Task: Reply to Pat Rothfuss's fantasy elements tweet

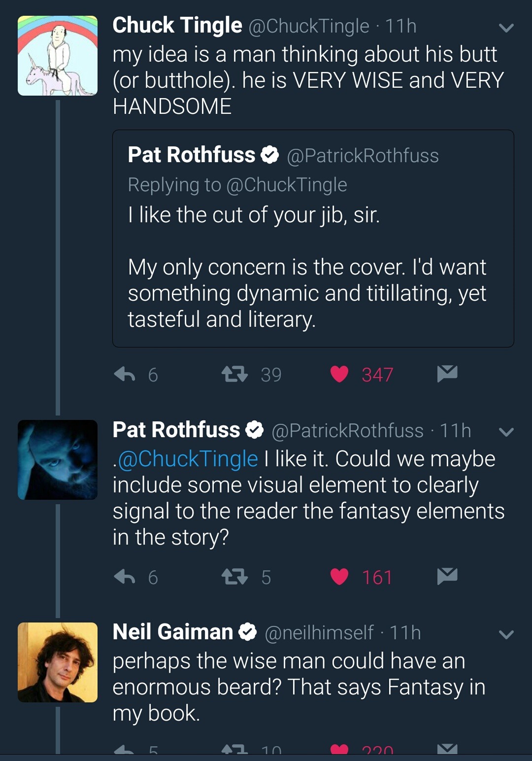Action: coord(125,577)
